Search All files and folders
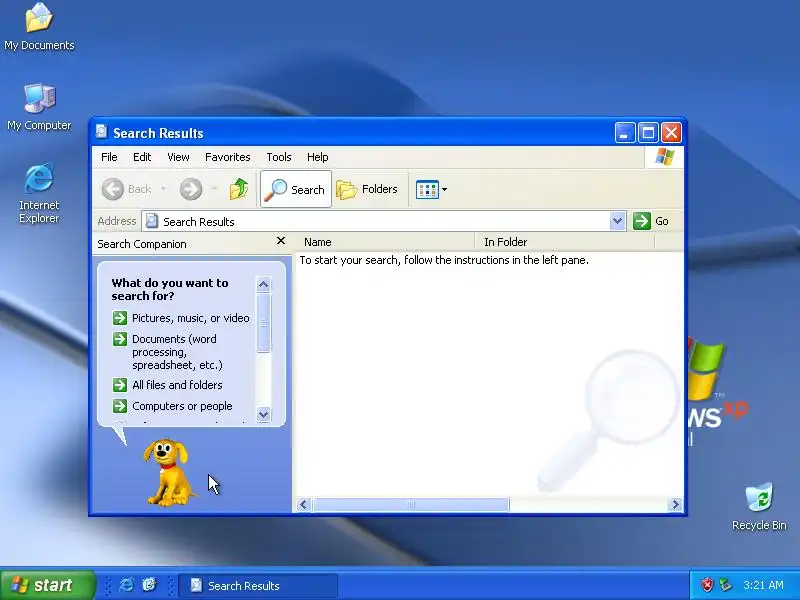This screenshot has height=600, width=800. 177,385
